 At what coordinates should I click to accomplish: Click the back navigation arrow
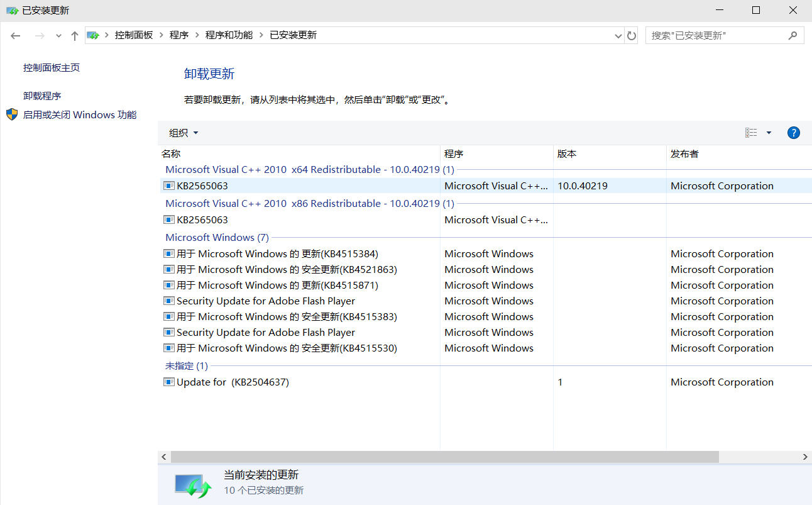15,35
